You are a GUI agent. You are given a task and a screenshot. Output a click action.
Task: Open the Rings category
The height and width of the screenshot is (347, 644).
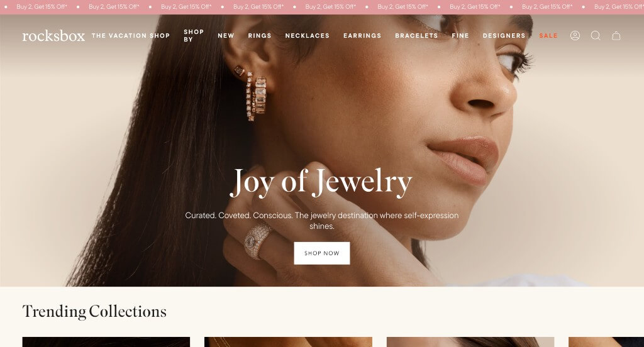[260, 36]
